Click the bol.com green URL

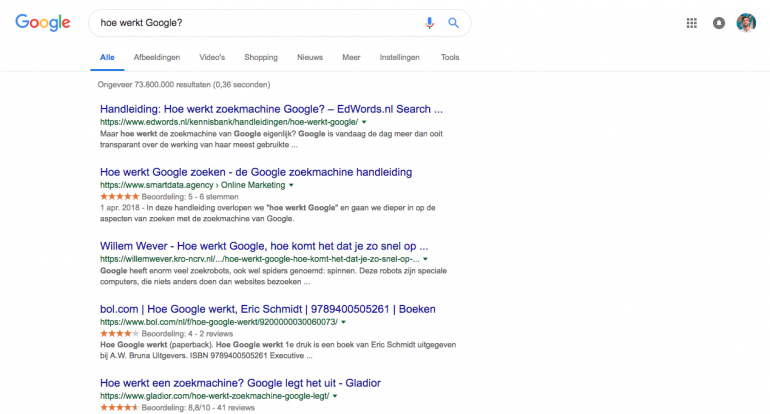point(219,322)
